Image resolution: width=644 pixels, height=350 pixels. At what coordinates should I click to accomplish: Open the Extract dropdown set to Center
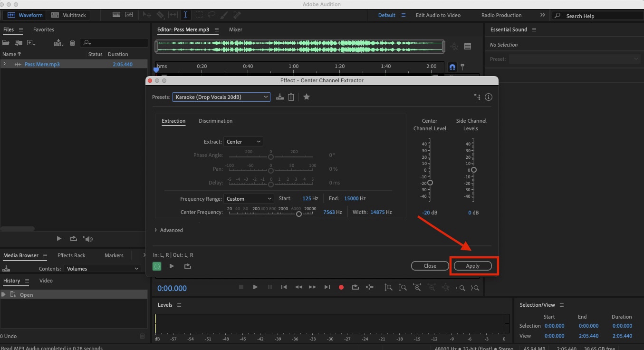click(243, 142)
